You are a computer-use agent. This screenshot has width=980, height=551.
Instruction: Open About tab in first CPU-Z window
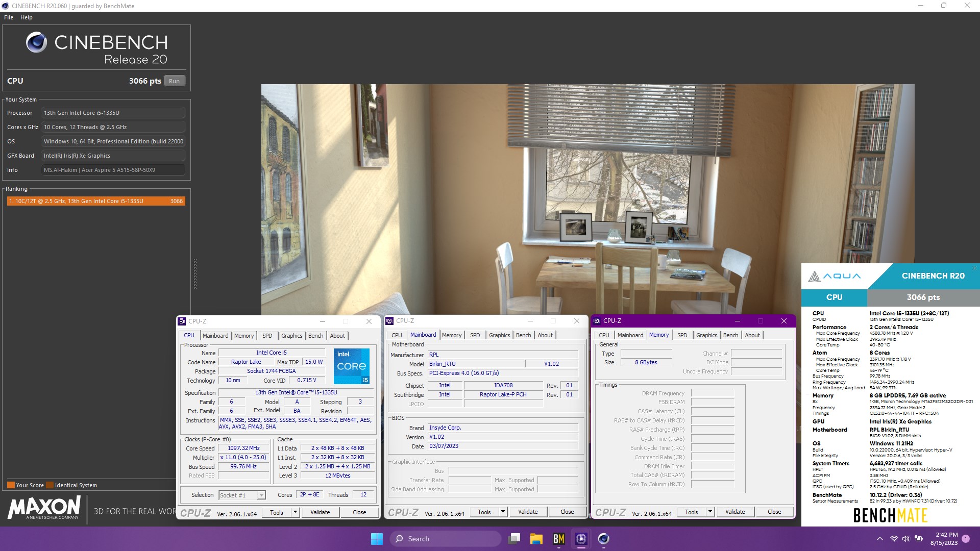pyautogui.click(x=337, y=336)
